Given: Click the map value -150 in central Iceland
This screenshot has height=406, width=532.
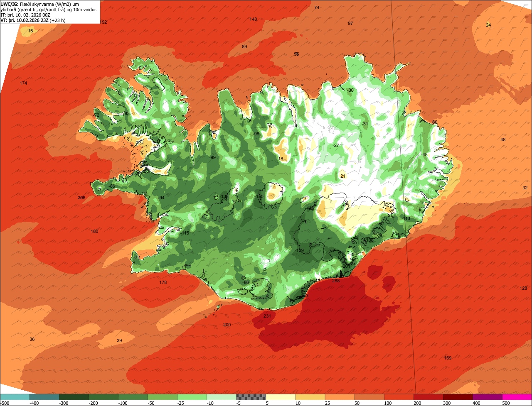Looking at the screenshot, I should click(260, 196).
